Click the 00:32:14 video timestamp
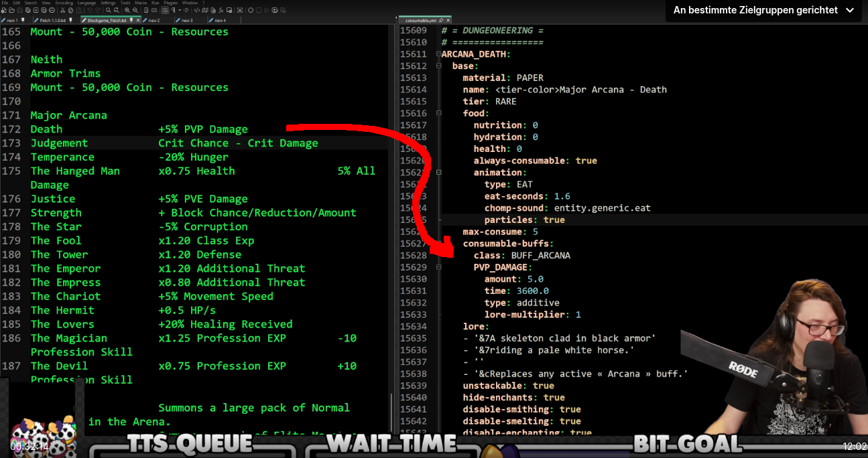868x458 pixels. click(29, 446)
